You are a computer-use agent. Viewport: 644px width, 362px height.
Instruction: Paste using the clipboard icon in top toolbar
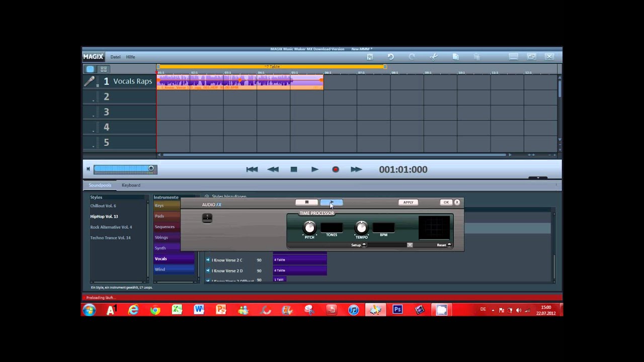click(477, 57)
